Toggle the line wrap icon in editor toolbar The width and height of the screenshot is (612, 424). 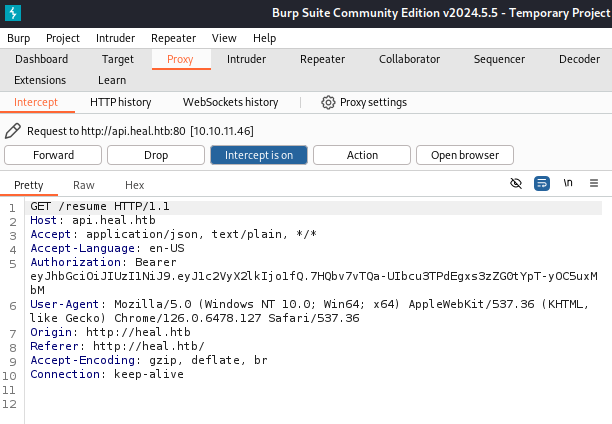point(542,184)
